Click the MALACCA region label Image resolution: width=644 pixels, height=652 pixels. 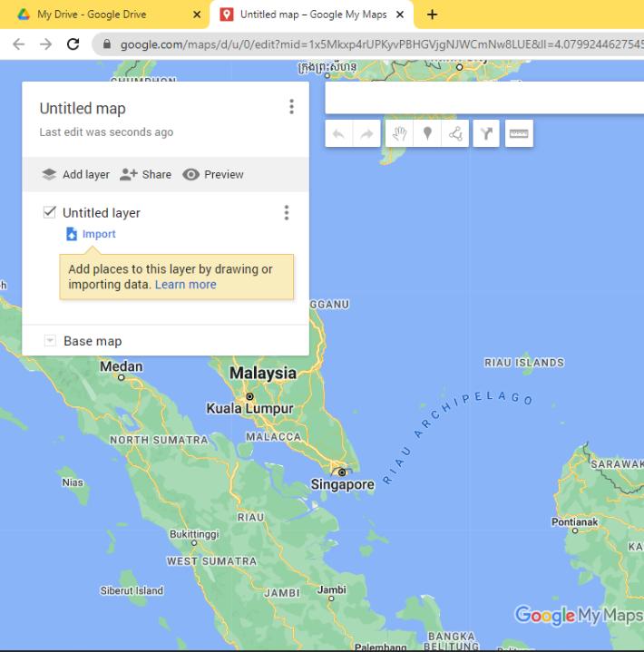tap(273, 436)
